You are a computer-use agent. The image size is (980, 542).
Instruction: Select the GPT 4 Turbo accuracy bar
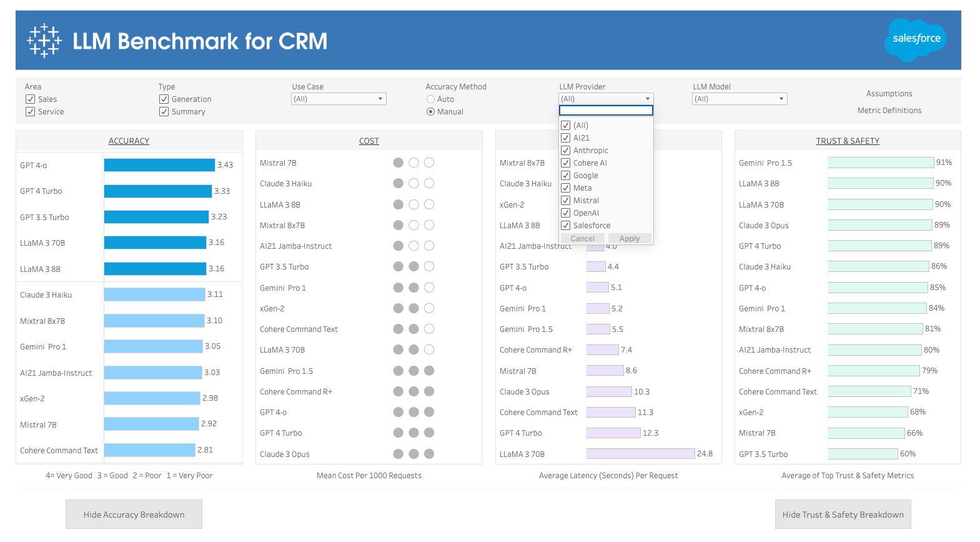click(x=157, y=191)
